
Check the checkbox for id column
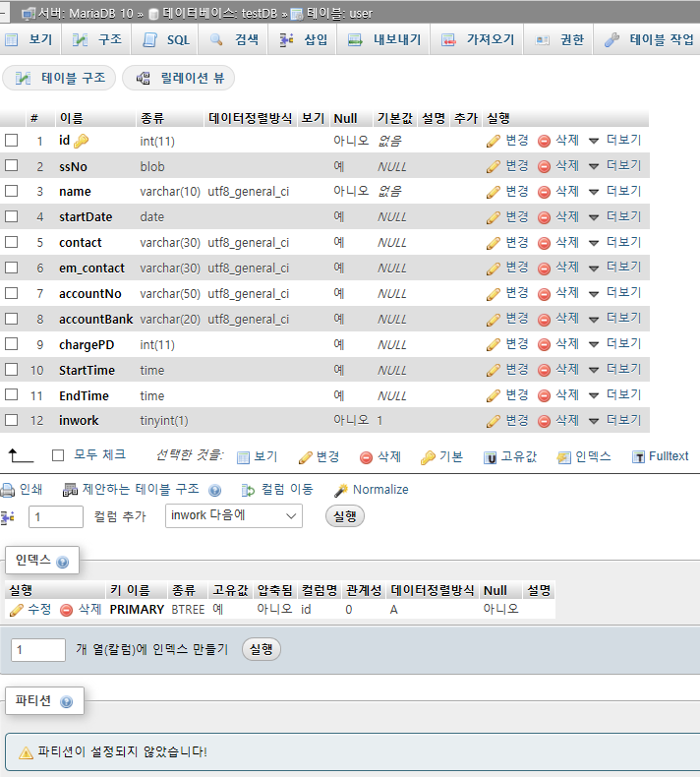coord(12,141)
